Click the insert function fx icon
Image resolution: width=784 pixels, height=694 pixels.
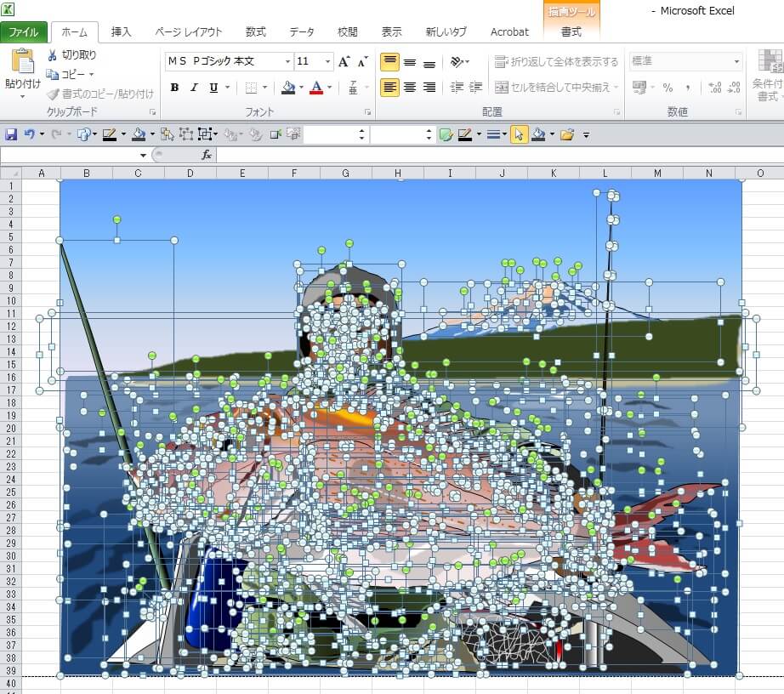pyautogui.click(x=207, y=155)
